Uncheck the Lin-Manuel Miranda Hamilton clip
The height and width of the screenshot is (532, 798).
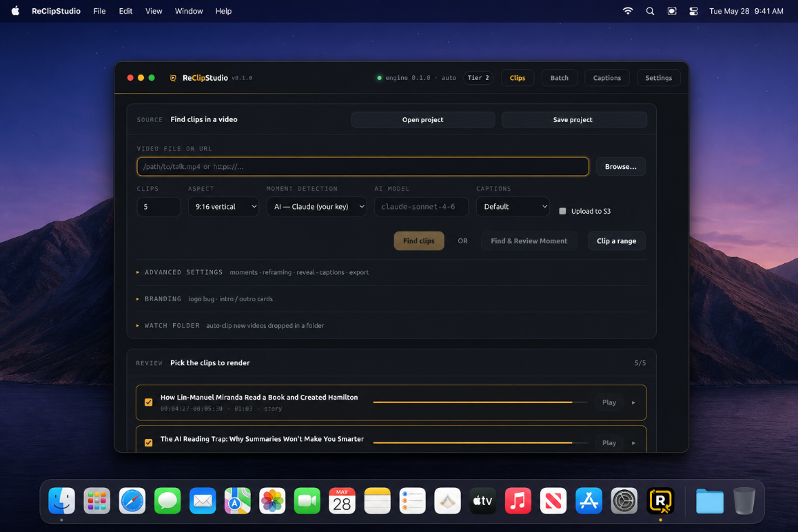[148, 402]
